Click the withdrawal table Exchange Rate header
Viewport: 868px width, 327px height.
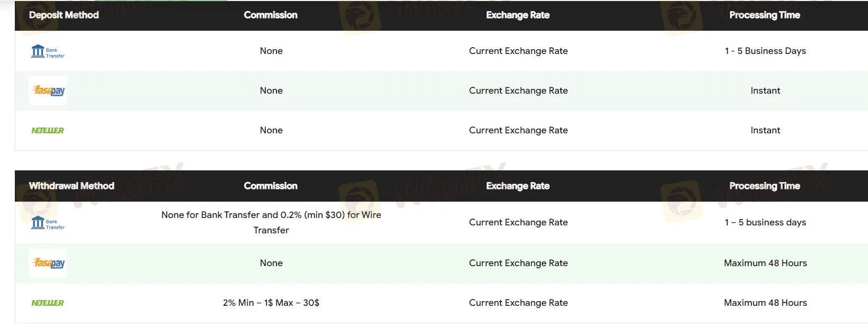pyautogui.click(x=518, y=186)
